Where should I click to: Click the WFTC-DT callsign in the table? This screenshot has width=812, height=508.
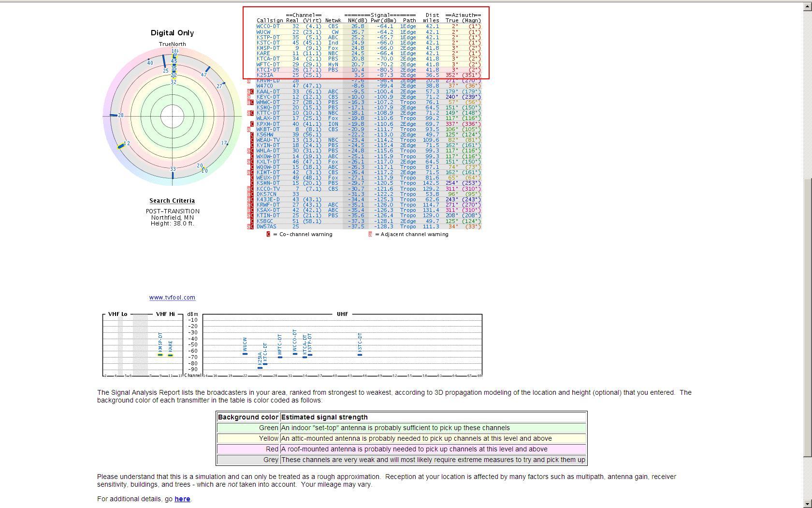click(268, 64)
